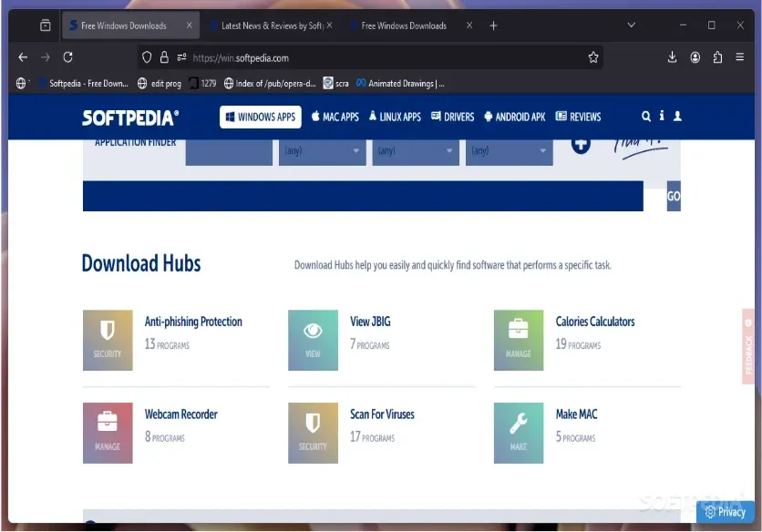Open the Softpedia info icon
The width and height of the screenshot is (762, 532).
pos(662,116)
